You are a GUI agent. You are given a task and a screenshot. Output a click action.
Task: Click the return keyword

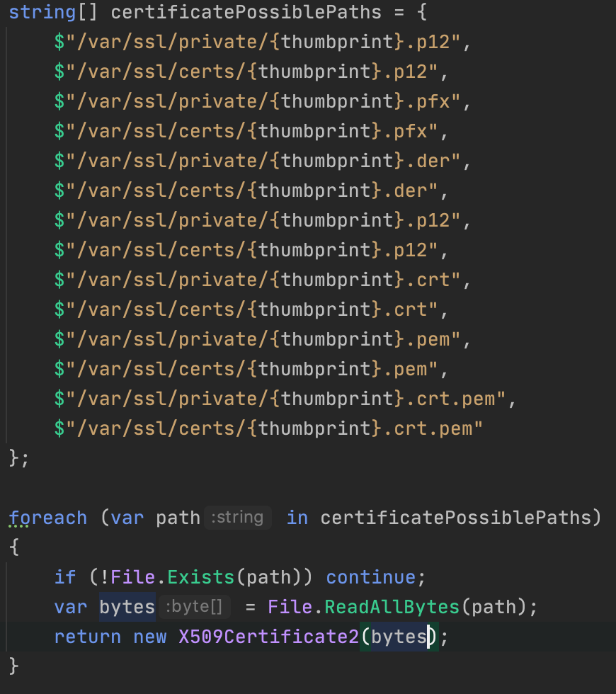click(x=88, y=637)
